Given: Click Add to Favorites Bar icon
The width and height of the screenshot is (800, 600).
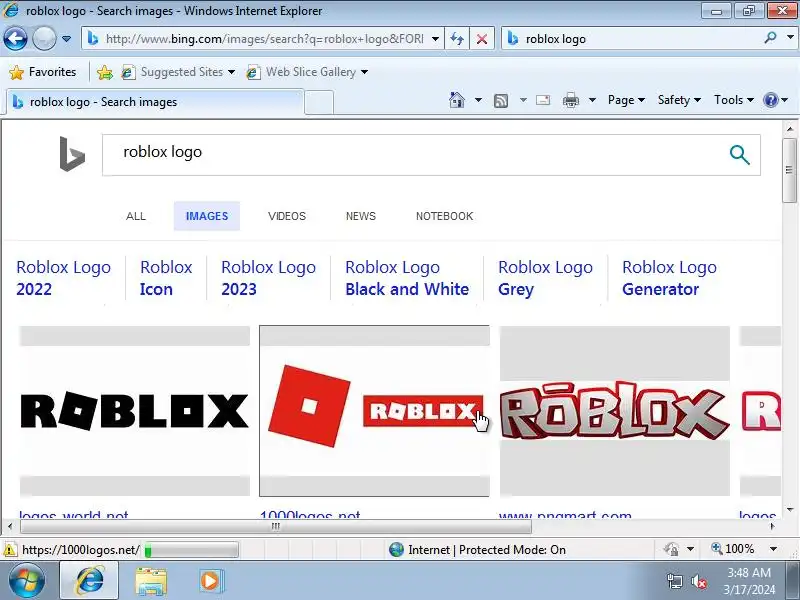Looking at the screenshot, I should 105,72.
